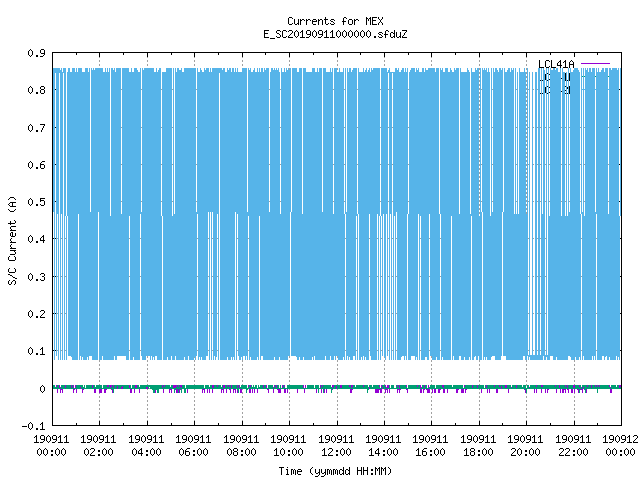Click the 190912 date tick label
Viewport: 640px width, 480px height.
620,439
